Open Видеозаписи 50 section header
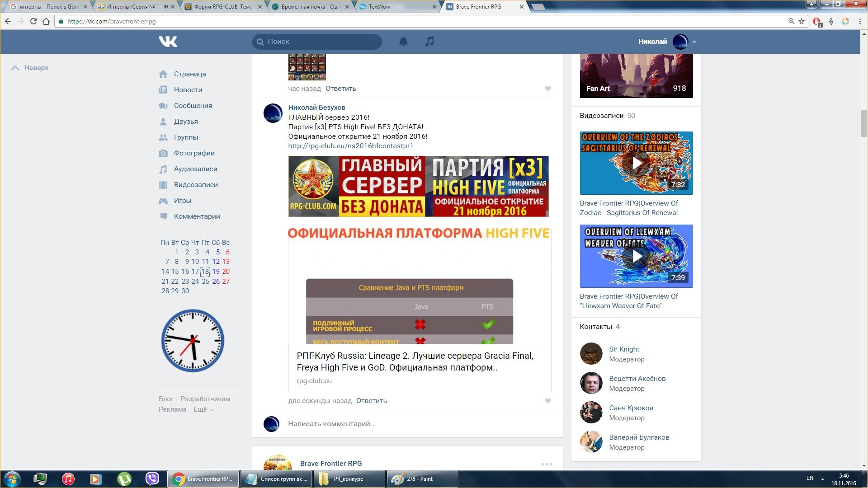The height and width of the screenshot is (488, 868). 607,116
